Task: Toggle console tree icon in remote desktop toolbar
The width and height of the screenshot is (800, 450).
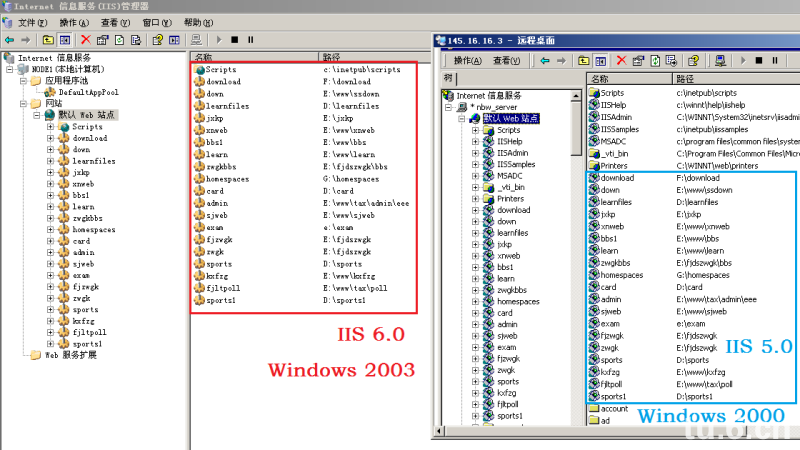Action: 601,61
